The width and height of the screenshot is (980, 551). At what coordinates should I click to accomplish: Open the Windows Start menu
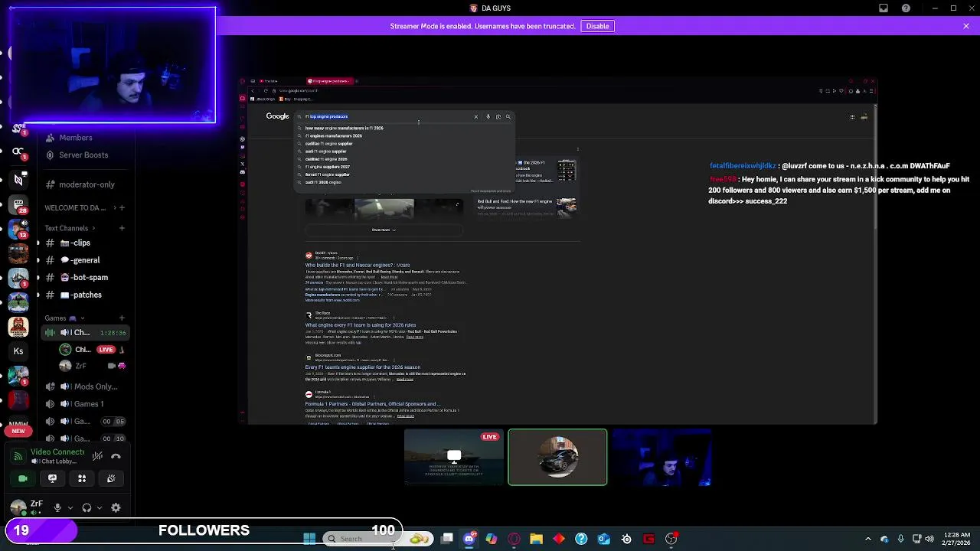[309, 539]
